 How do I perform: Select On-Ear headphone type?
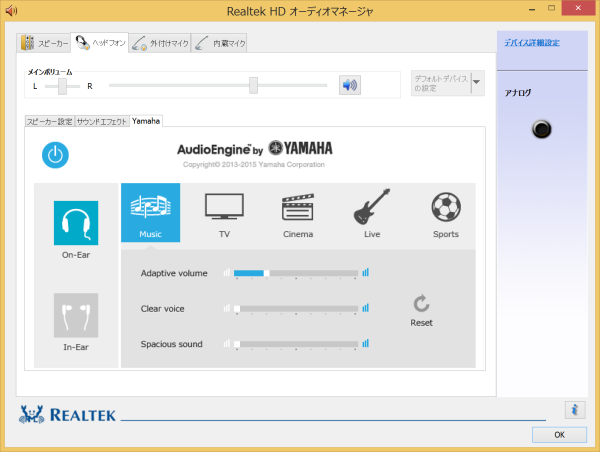(x=76, y=223)
